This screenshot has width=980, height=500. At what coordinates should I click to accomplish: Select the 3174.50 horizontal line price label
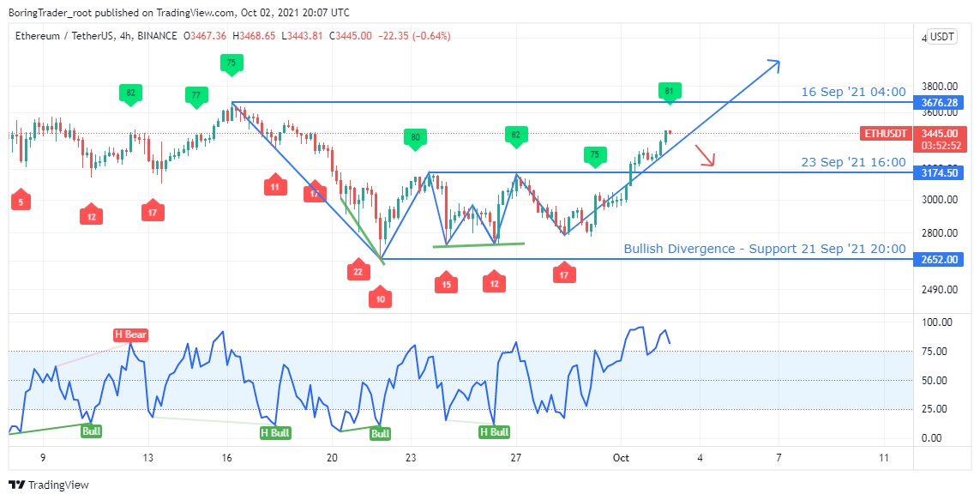pyautogui.click(x=938, y=172)
